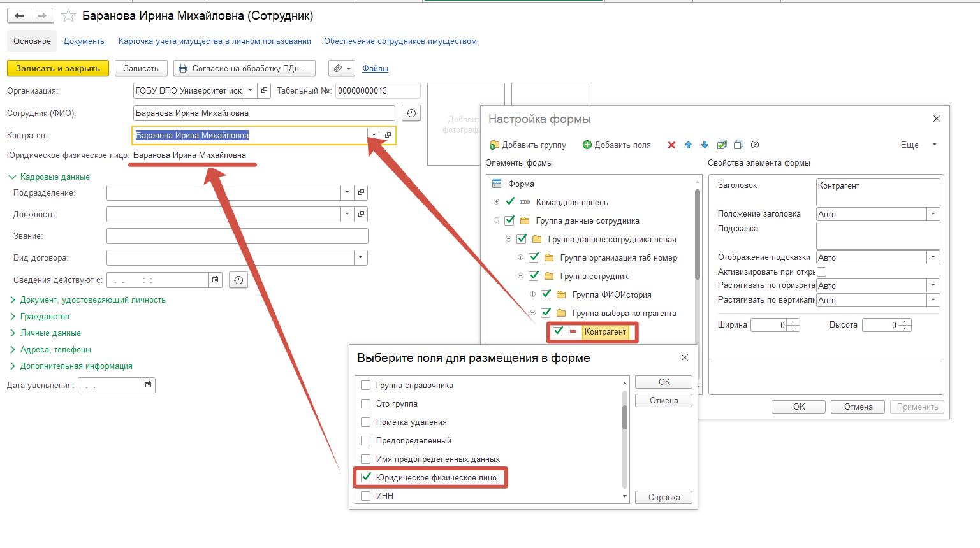Click Записать button

[x=141, y=68]
